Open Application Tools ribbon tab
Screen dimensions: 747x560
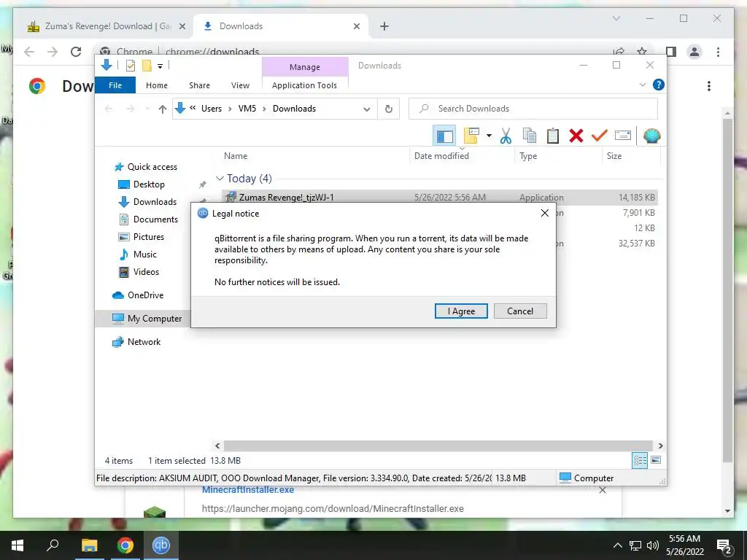click(x=304, y=85)
